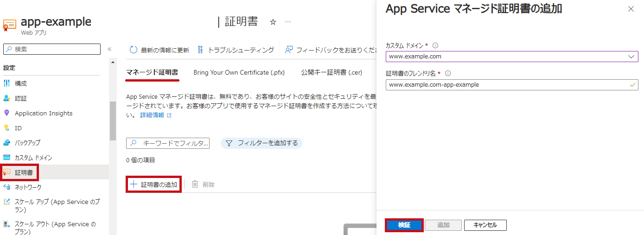Click the ネットワーク sidebar icon
The height and width of the screenshot is (235, 644).
coord(6,187)
